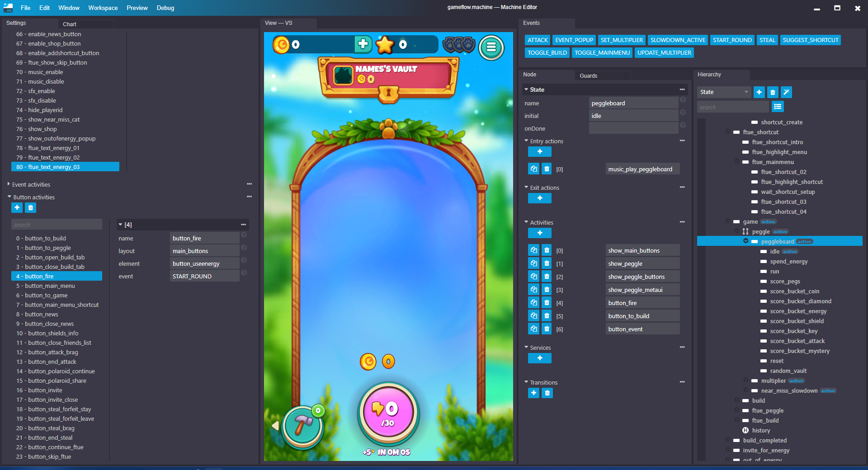The height and width of the screenshot is (470, 868).
Task: Add a new state in Hierarchy panel
Action: click(759, 92)
